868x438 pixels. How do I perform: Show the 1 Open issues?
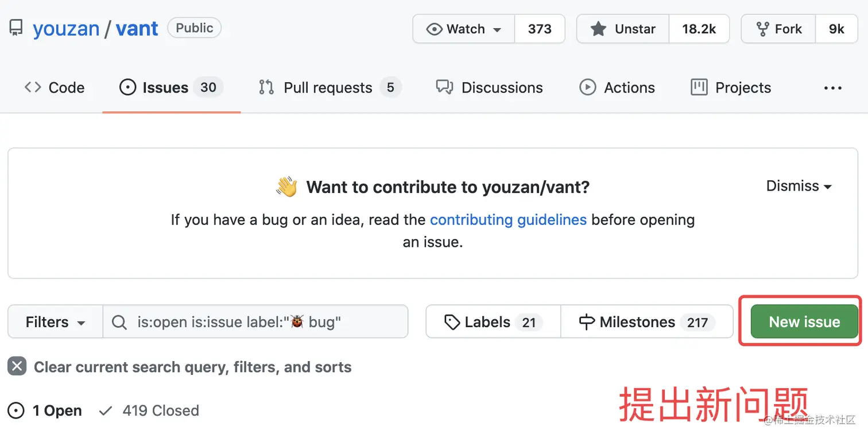[46, 411]
